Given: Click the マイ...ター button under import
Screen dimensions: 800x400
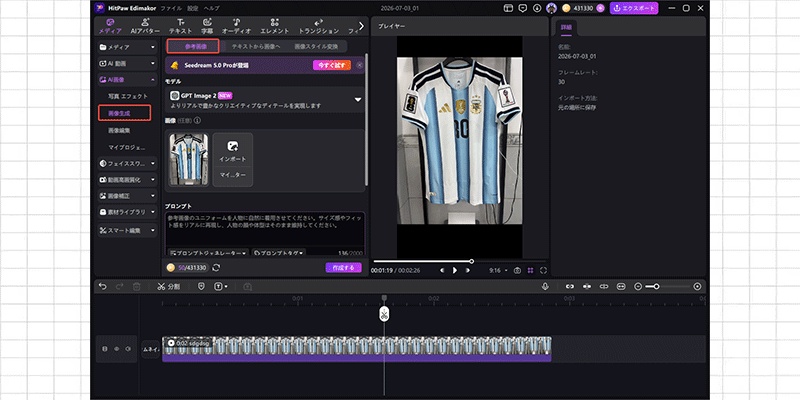Looking at the screenshot, I should point(233,175).
